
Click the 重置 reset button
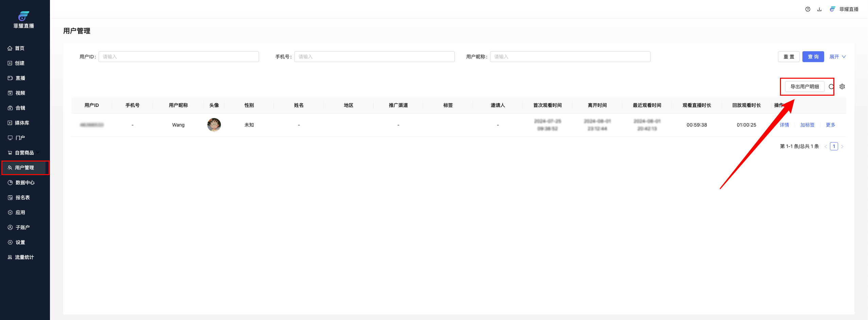coord(789,57)
